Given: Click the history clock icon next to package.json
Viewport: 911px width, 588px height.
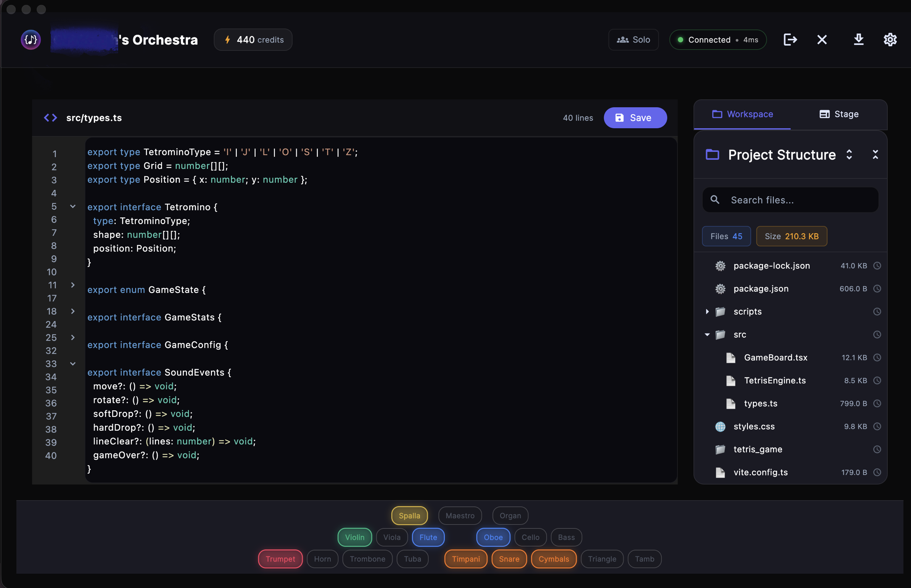Looking at the screenshot, I should tap(877, 289).
